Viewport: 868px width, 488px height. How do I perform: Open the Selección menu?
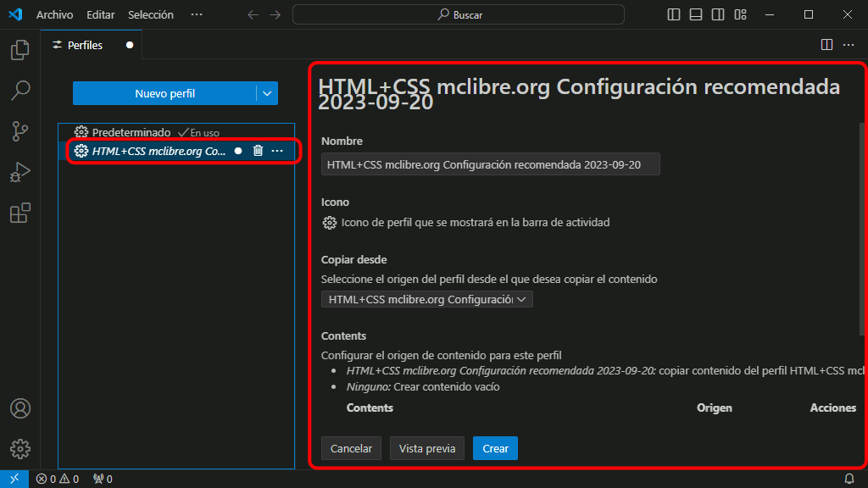tap(151, 15)
